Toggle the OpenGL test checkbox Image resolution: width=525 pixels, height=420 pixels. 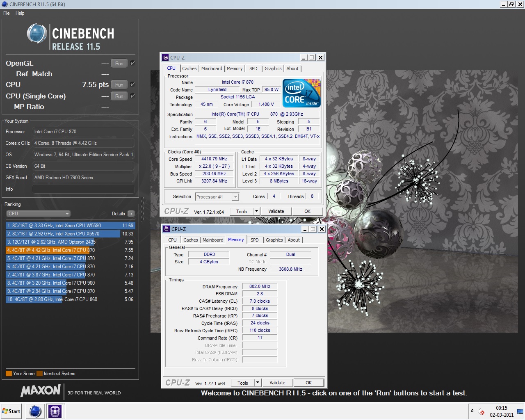[132, 63]
